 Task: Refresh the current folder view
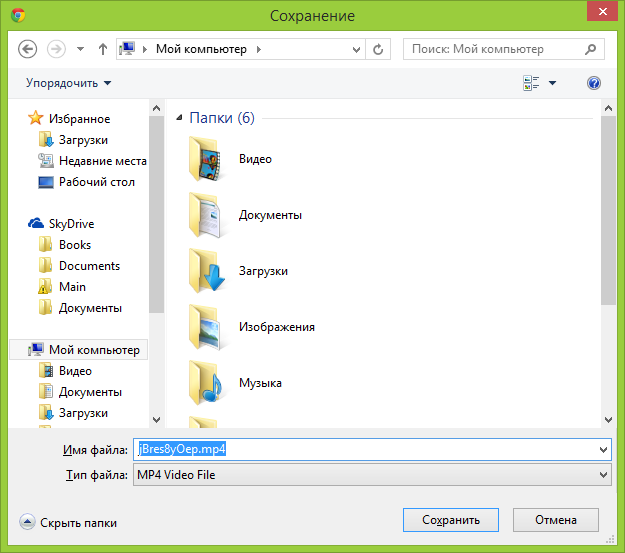[x=378, y=49]
